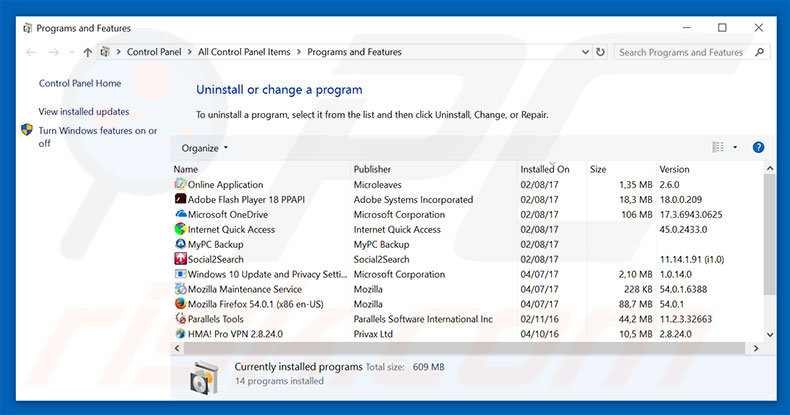Open the address bar history dropdown
This screenshot has height=415, width=790.
pyautogui.click(x=585, y=52)
